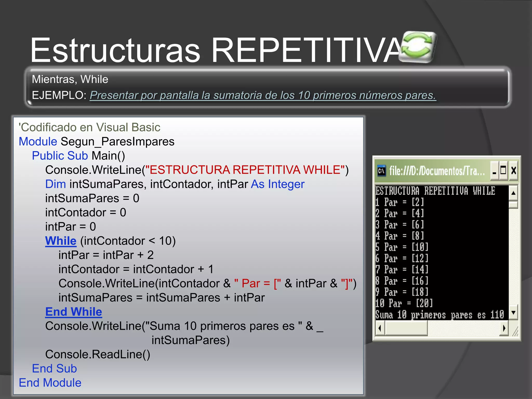Click the line 'intContador = intContador + 1'
This screenshot has height=399, width=532.
coord(136,269)
